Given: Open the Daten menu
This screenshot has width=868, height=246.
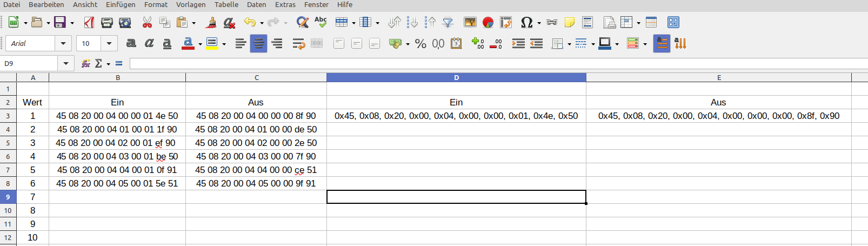Looking at the screenshot, I should (x=256, y=5).
